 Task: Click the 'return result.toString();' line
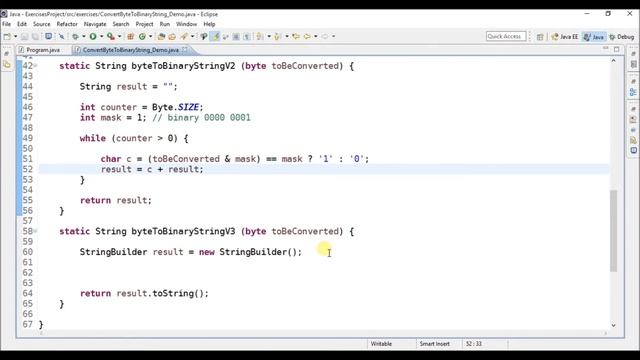pos(144,293)
